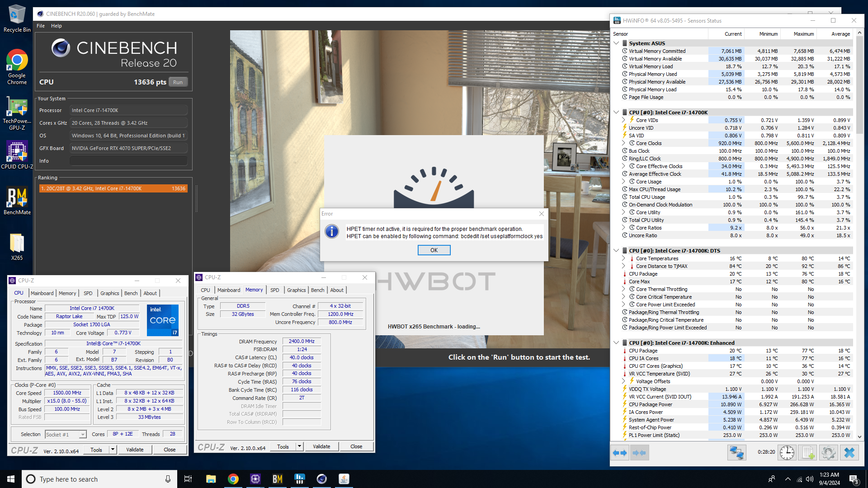Image resolution: width=868 pixels, height=488 pixels.
Task: Open Socket #1 selection dropdown in CPU-Z
Action: pyautogui.click(x=83, y=435)
